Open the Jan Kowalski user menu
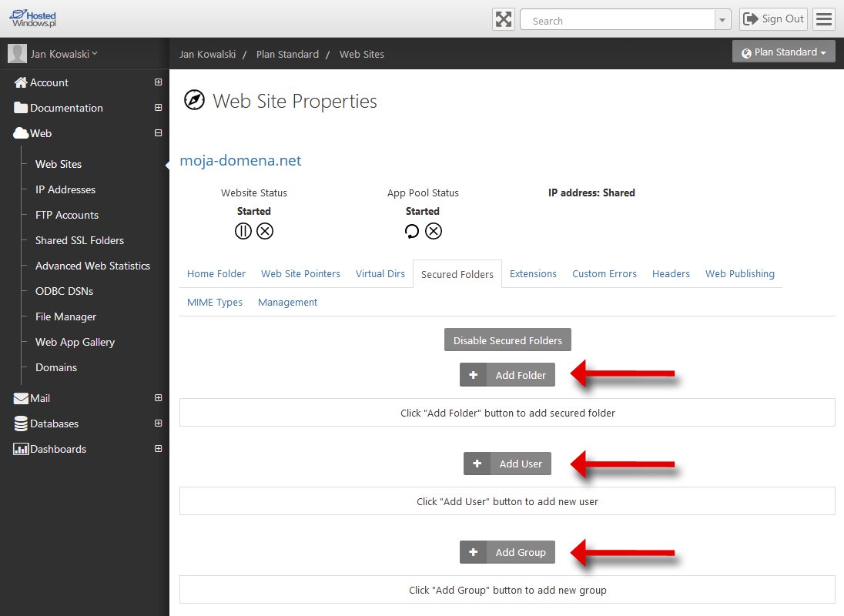 tap(64, 54)
